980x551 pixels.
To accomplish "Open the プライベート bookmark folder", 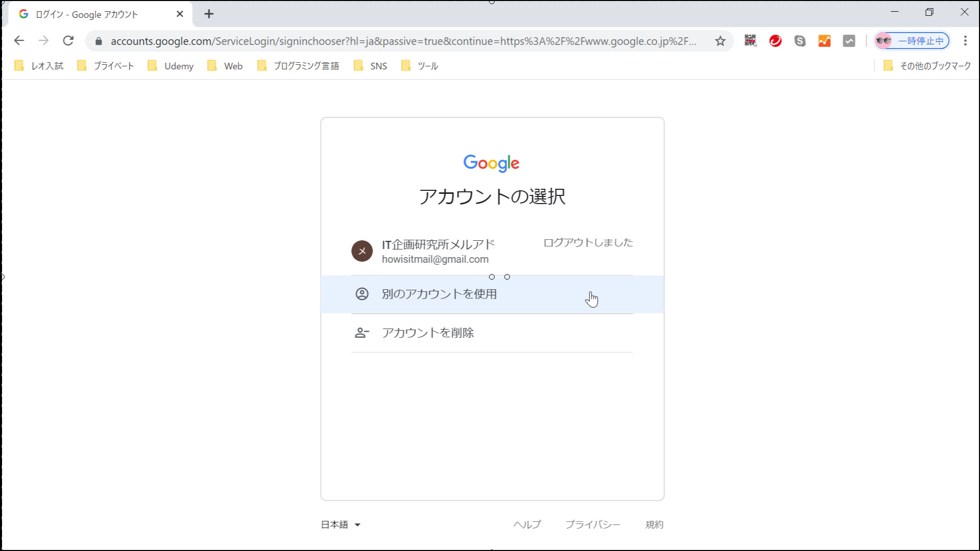I will click(106, 66).
